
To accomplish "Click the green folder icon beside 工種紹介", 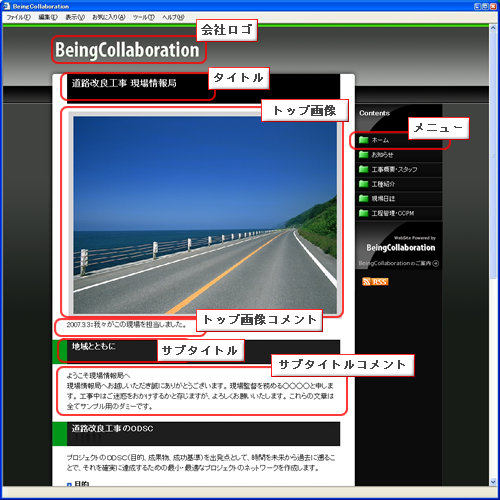I will (363, 184).
